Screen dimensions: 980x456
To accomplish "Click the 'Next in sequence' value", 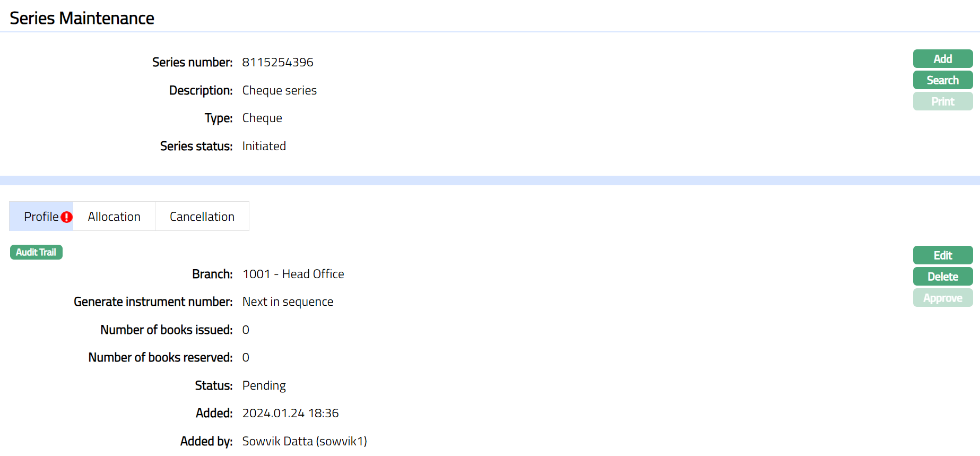I will [288, 302].
